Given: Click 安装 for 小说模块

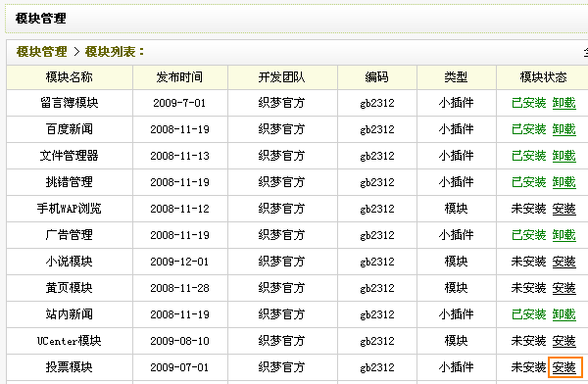Looking at the screenshot, I should pos(564,262).
